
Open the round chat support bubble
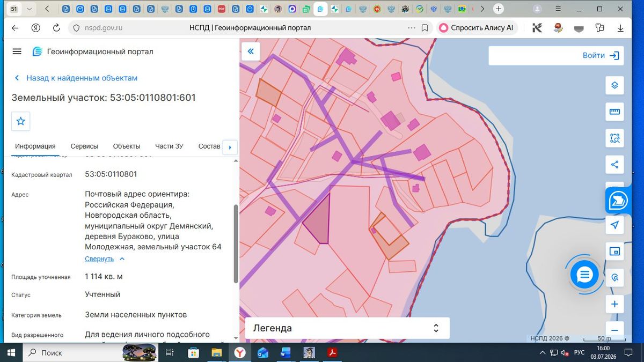click(584, 275)
